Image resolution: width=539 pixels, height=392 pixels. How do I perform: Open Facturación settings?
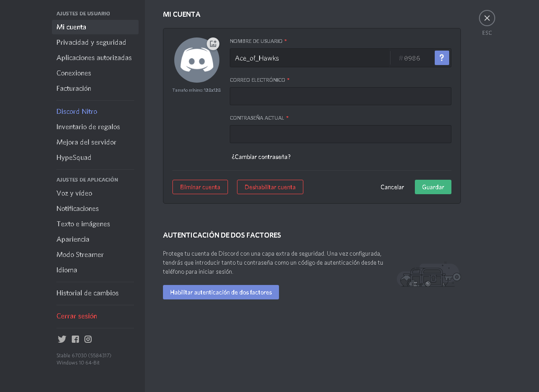pos(95,89)
